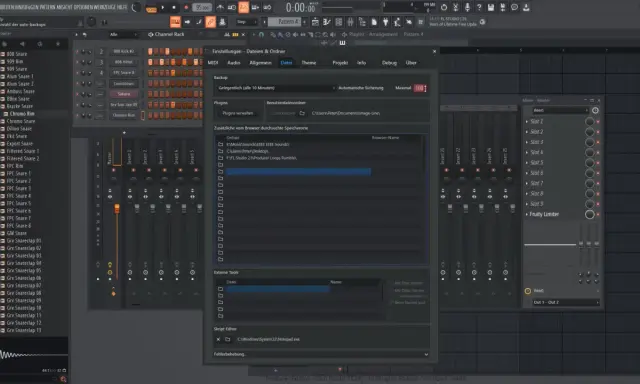Screen dimensions: 640x384
Task: Open the chat bubble icon in toolbar
Action: point(515,7)
